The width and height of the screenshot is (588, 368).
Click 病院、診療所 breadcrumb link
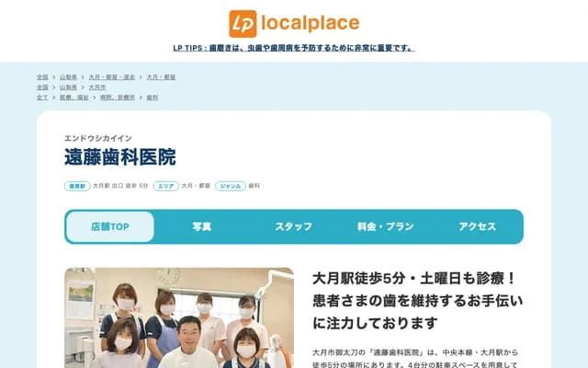(117, 97)
